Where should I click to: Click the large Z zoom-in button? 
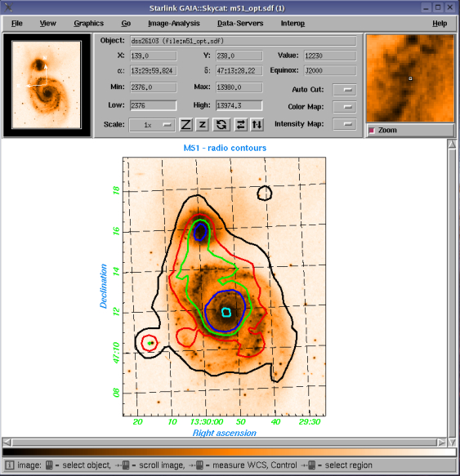185,124
